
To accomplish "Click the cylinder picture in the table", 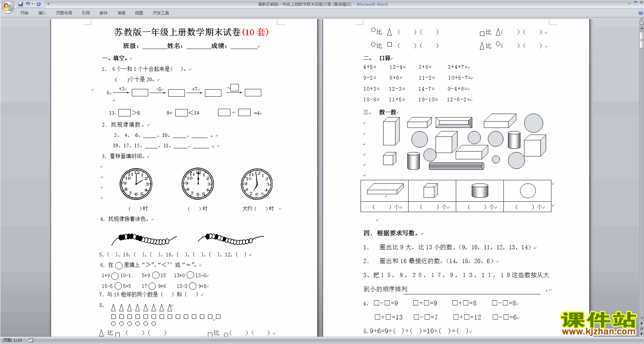I will coord(480,190).
